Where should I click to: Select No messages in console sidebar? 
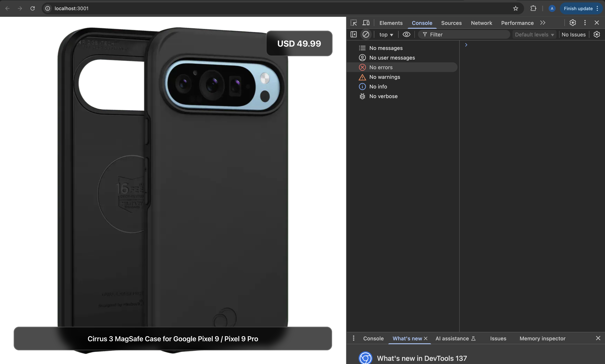click(x=402, y=48)
